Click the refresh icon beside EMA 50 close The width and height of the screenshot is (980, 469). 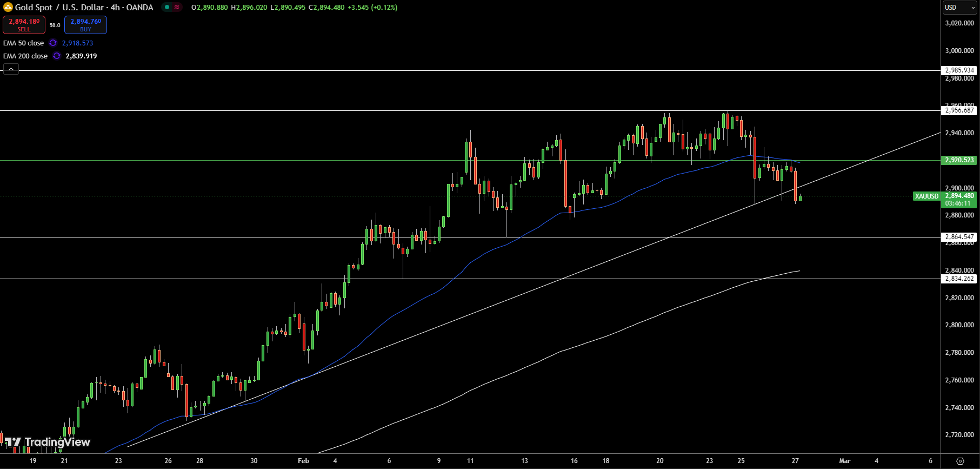click(53, 43)
